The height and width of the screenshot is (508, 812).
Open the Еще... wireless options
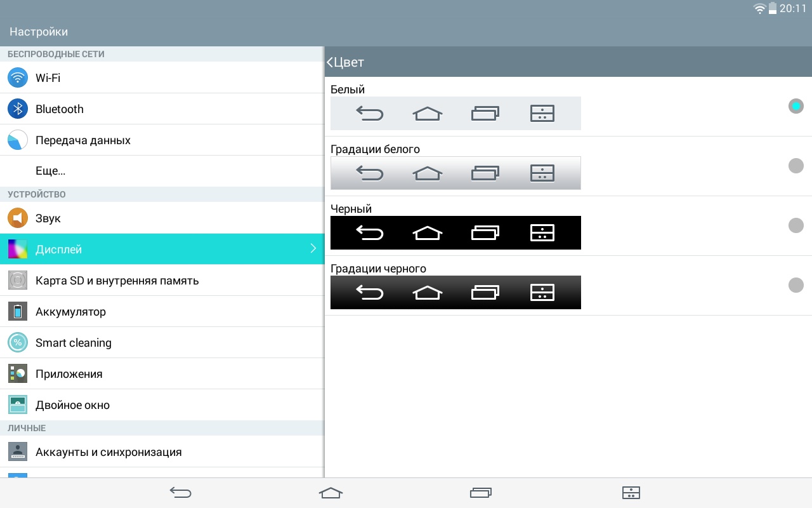click(x=51, y=171)
